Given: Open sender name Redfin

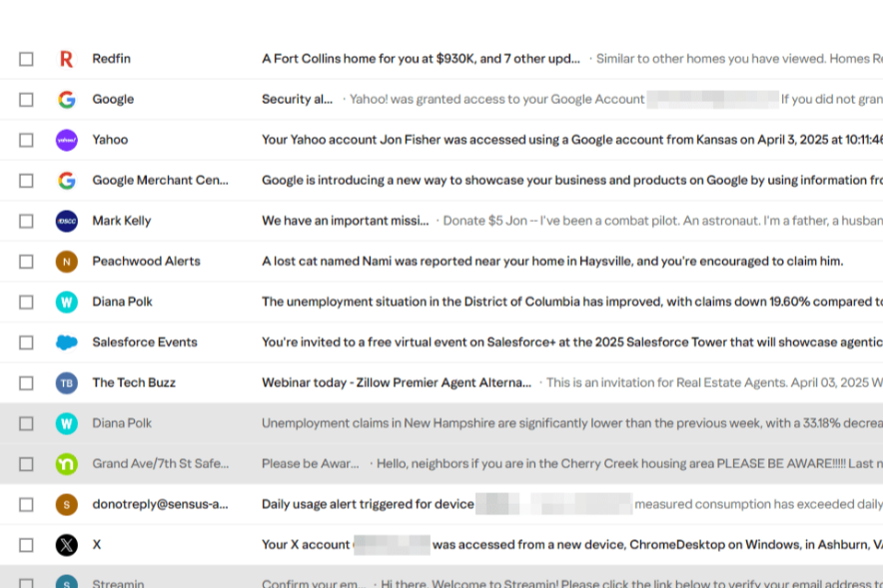Looking at the screenshot, I should (112, 59).
